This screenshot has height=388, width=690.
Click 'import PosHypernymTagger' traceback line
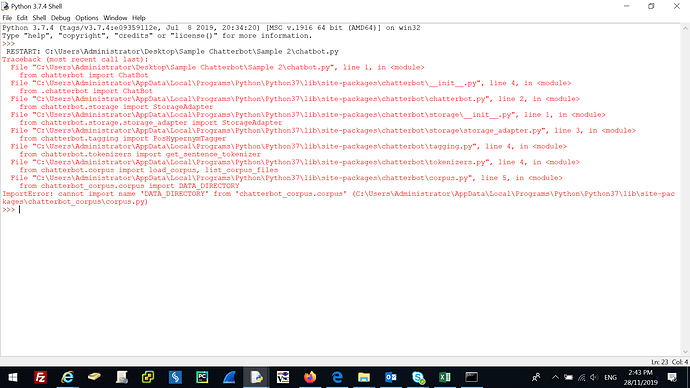123,139
